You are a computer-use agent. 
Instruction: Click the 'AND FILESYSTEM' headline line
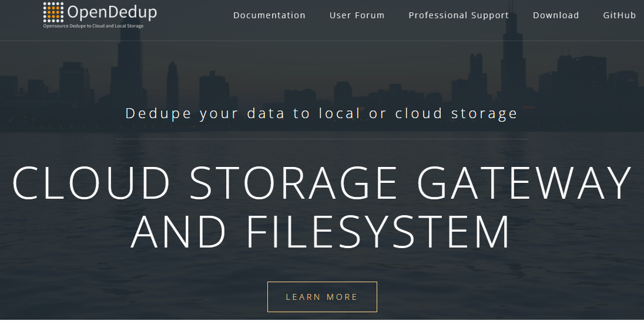coord(320,231)
